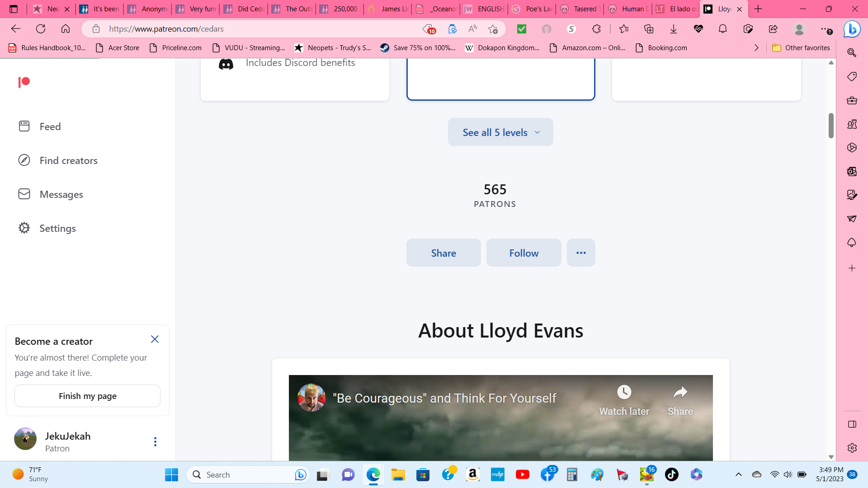This screenshot has height=488, width=868.
Task: Click the address bar URL
Action: 166,29
